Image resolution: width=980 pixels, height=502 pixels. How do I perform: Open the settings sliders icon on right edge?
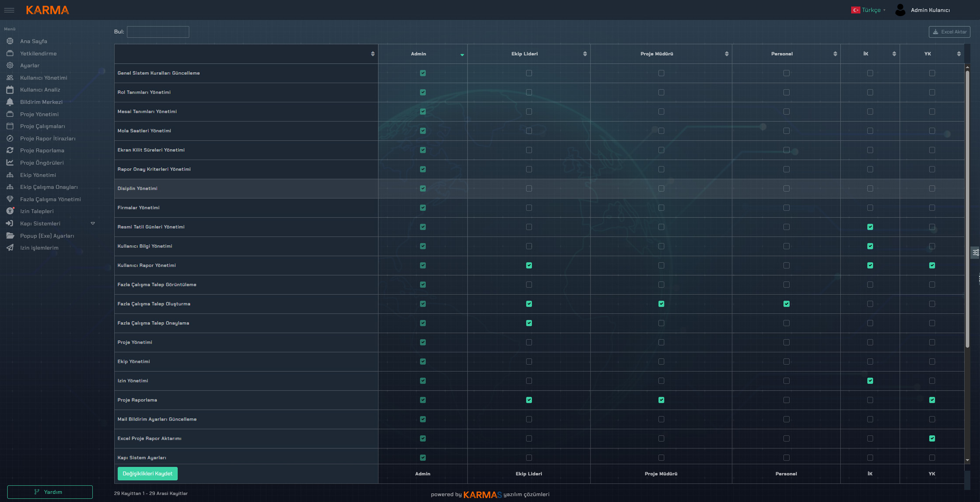tap(976, 252)
